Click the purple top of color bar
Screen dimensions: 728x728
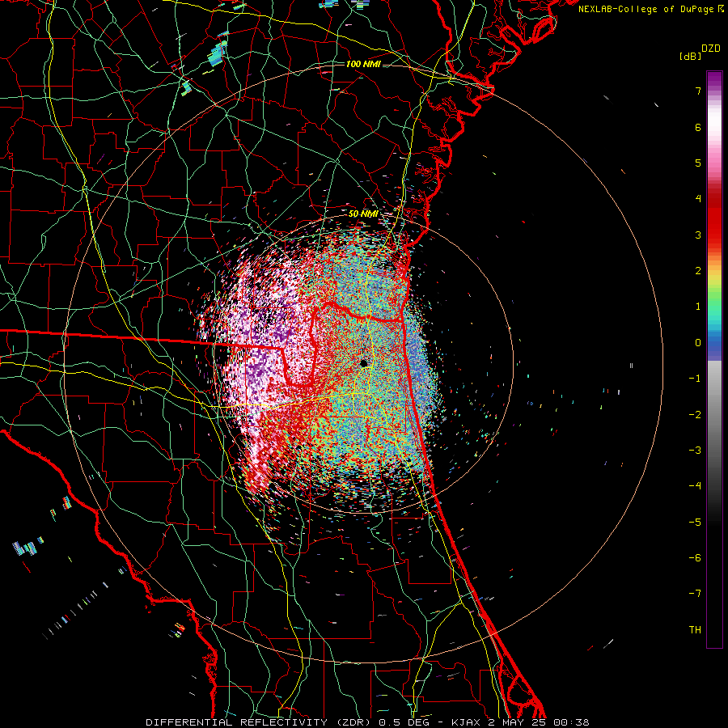pos(714,80)
